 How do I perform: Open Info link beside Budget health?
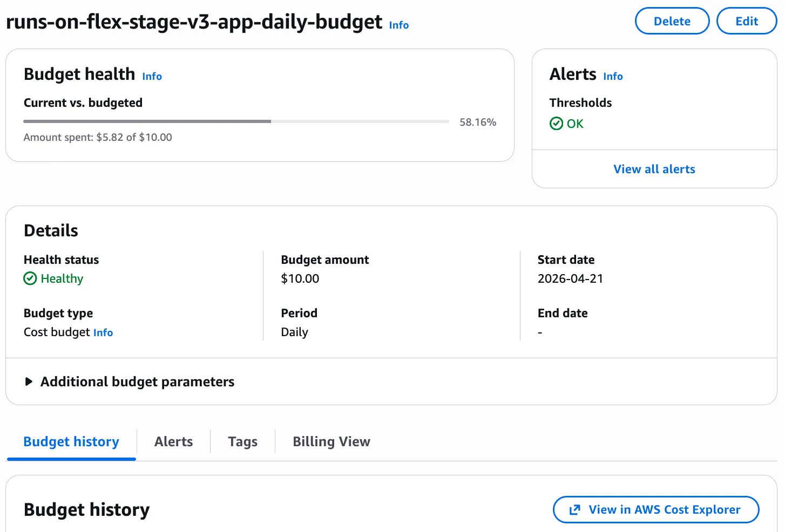pos(152,76)
